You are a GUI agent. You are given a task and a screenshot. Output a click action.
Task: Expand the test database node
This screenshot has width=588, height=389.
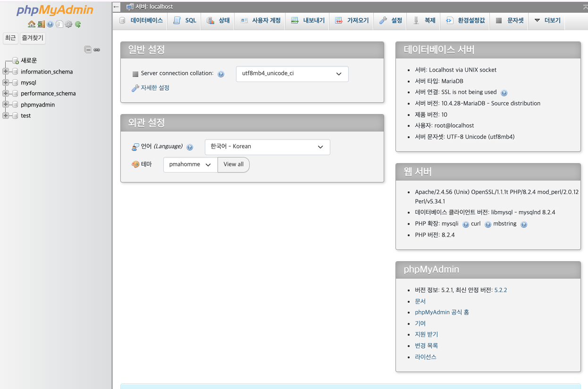pyautogui.click(x=6, y=116)
